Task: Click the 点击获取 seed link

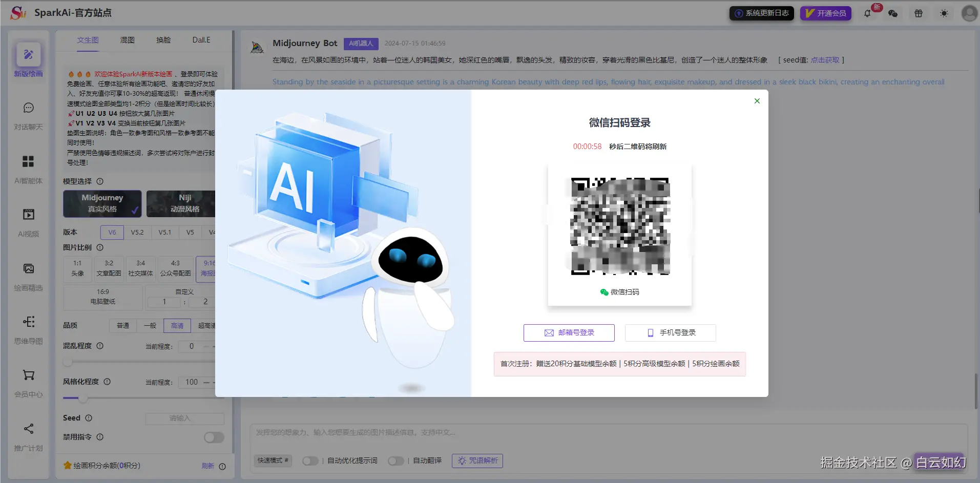Action: coord(825,59)
